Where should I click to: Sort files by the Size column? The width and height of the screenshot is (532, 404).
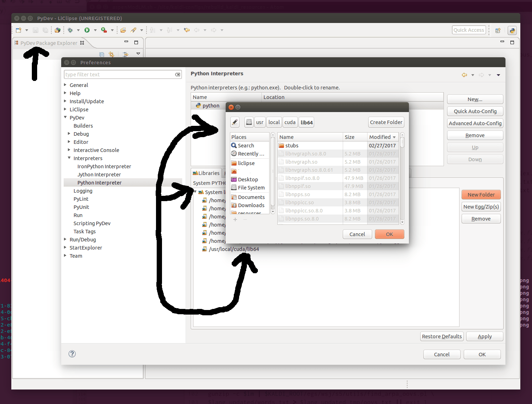pos(355,137)
